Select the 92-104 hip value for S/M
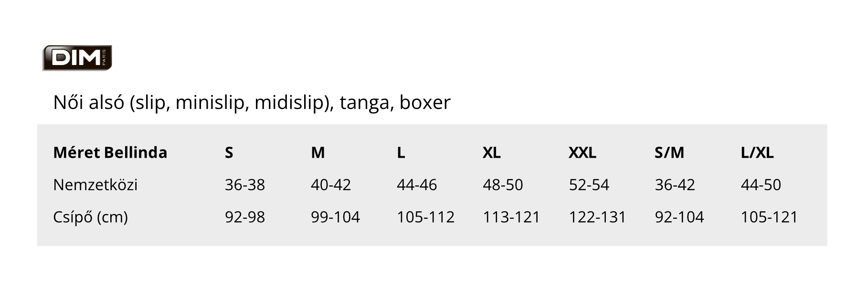 coord(679,217)
